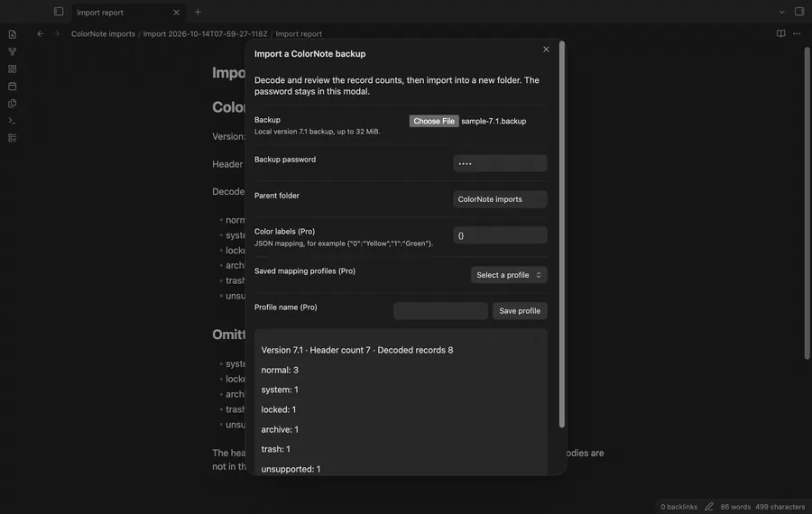Click the 'Saved mapping profiles (Pro)' label

click(305, 271)
